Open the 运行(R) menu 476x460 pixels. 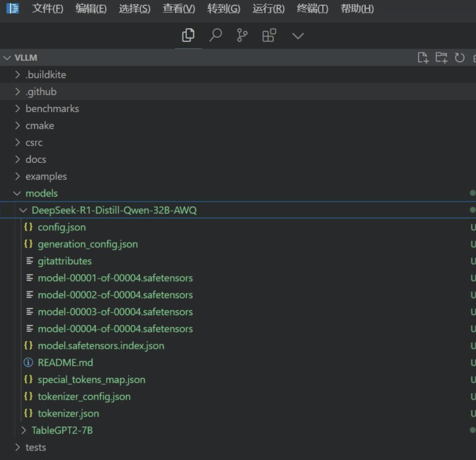click(x=269, y=9)
